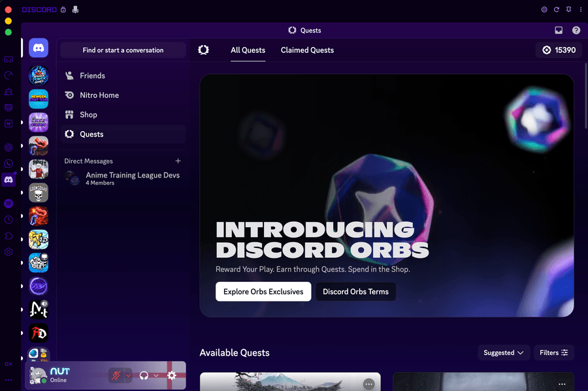The width and height of the screenshot is (588, 391).
Task: Click the Quests badge icon beside All Quests
Action: coord(203,50)
